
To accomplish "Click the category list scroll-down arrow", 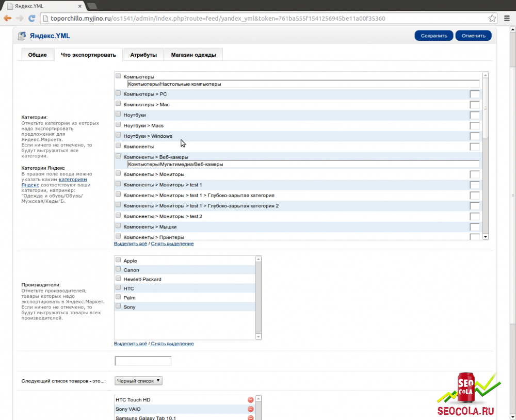I will pyautogui.click(x=486, y=237).
